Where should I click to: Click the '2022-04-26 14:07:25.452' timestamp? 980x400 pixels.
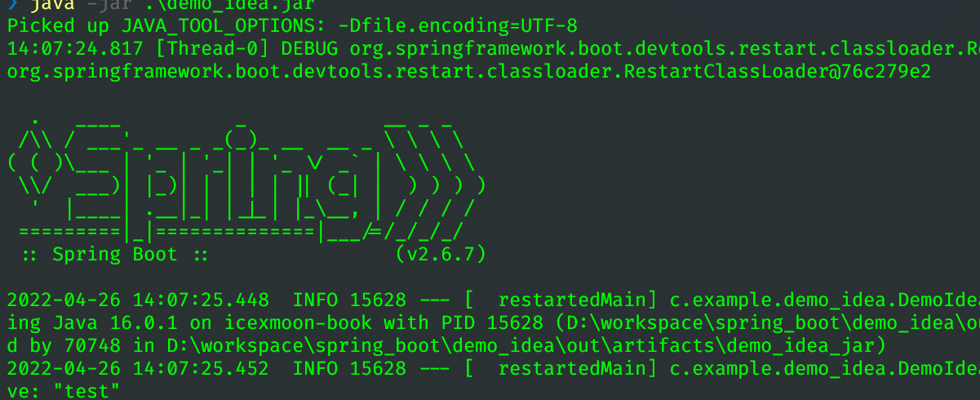pos(138,368)
